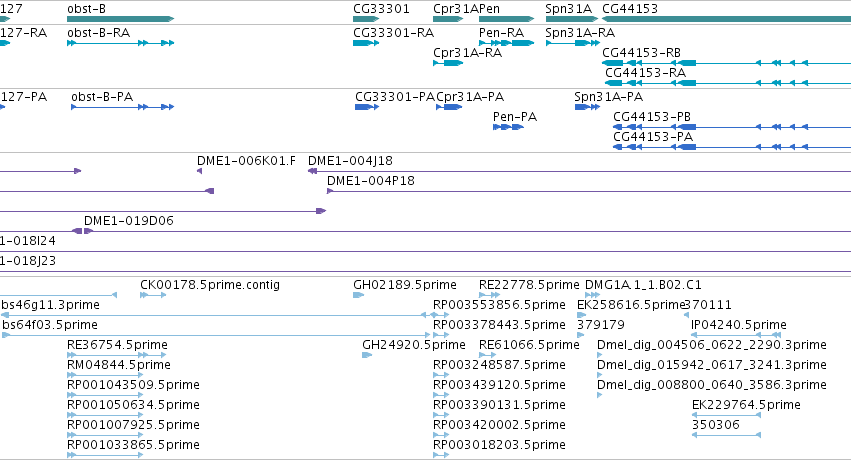851x460 pixels.
Task: Select the CG33301-RA transcript label
Action: [x=393, y=33]
